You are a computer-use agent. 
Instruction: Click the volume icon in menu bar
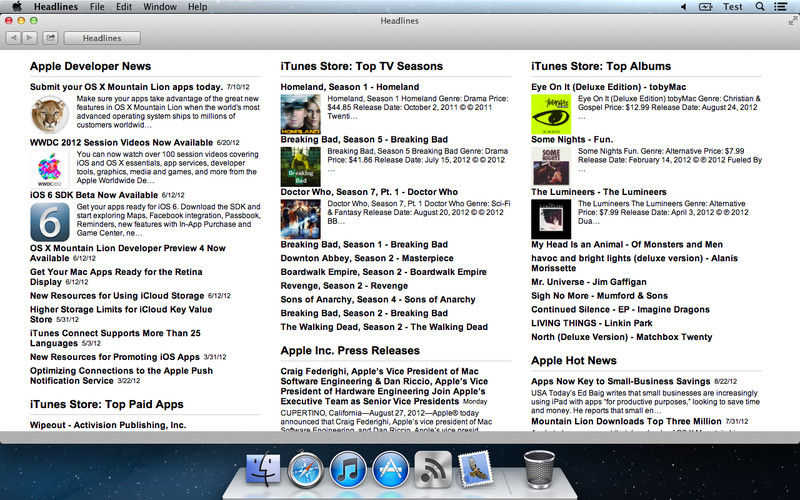(x=684, y=7)
